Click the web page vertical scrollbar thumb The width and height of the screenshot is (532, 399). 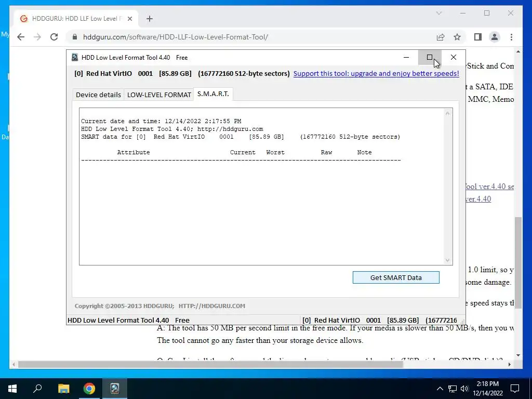tap(518, 262)
